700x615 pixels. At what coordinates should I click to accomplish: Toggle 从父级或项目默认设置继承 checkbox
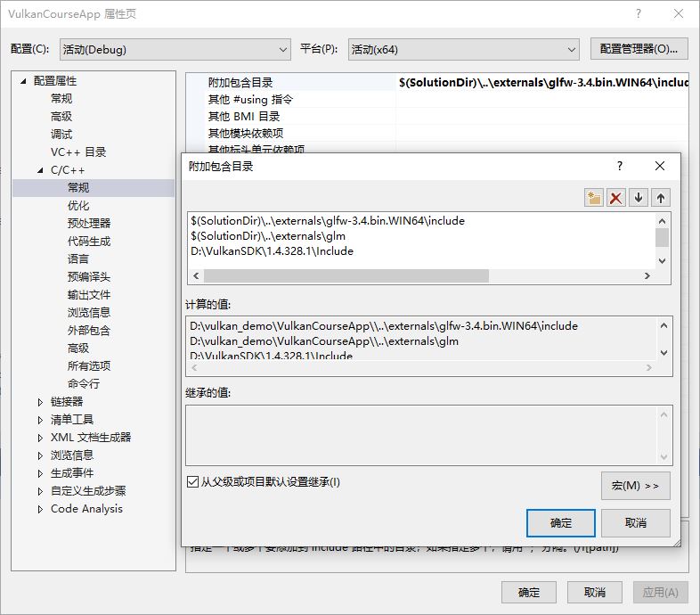193,482
